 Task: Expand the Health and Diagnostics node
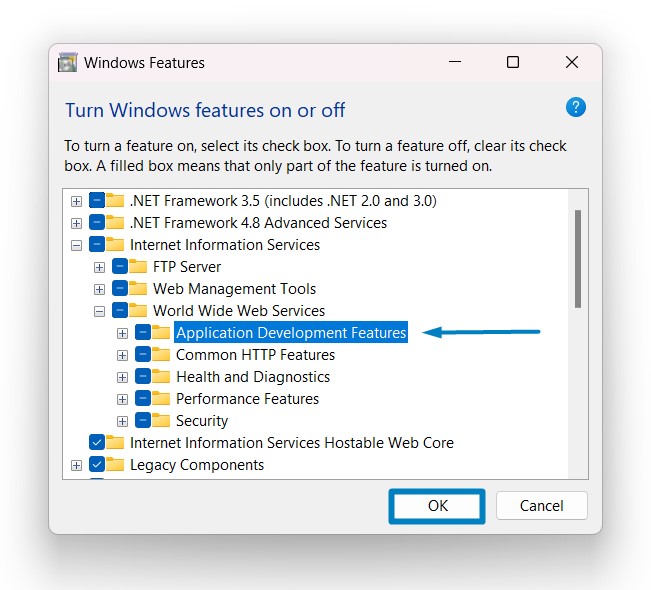(x=122, y=377)
